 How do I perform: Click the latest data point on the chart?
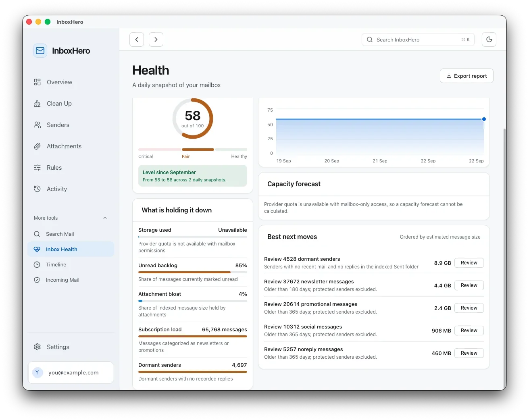click(484, 119)
